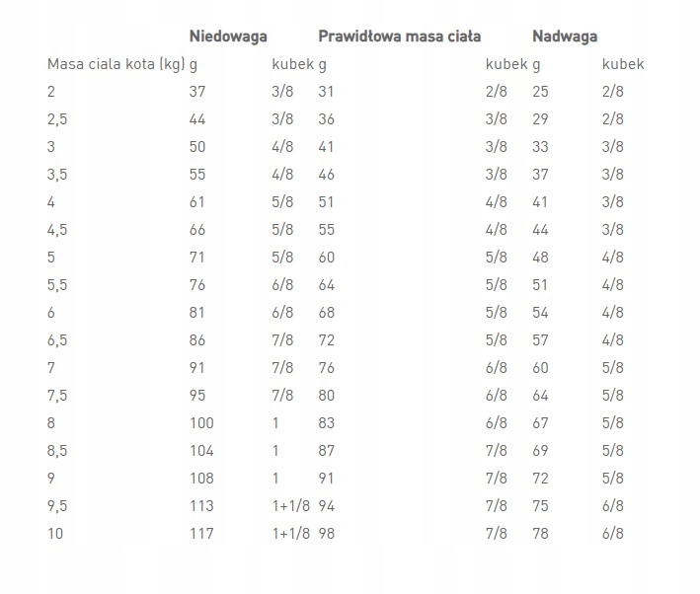Click the 100 g value in the 8 kg row

point(202,422)
